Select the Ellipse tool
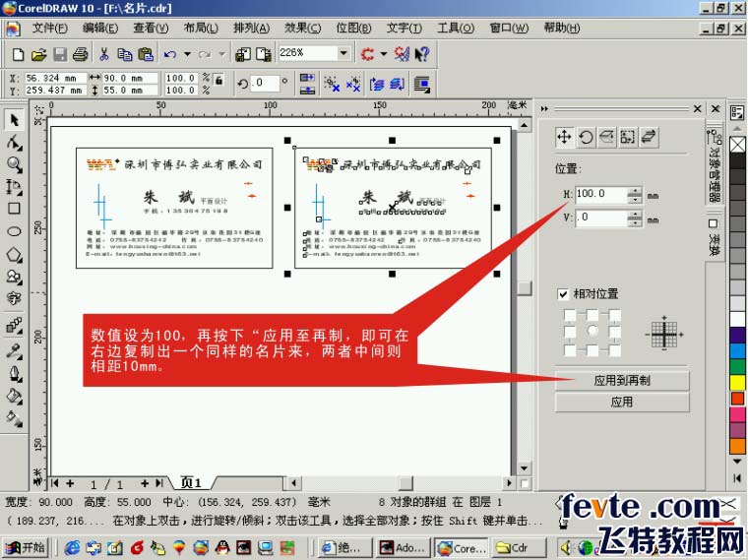 click(x=15, y=231)
